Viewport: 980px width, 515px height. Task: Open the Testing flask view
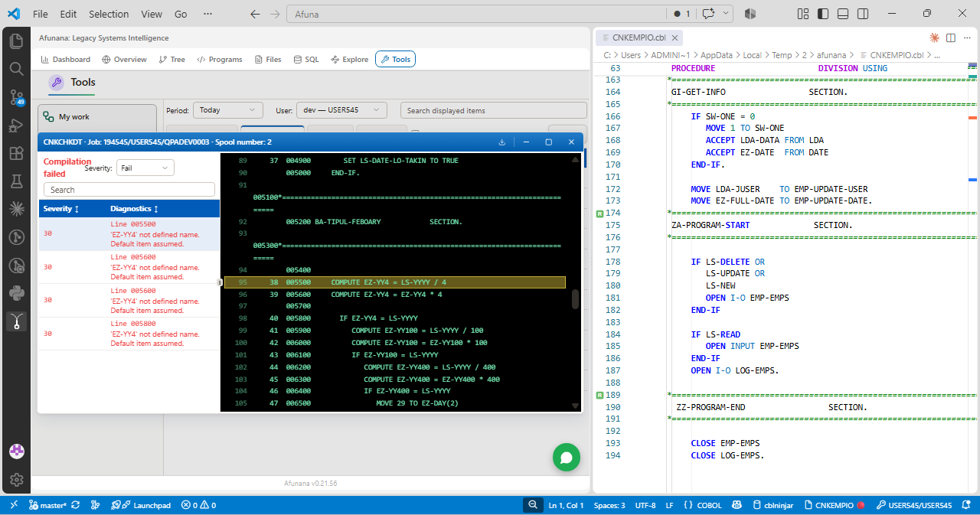[16, 181]
